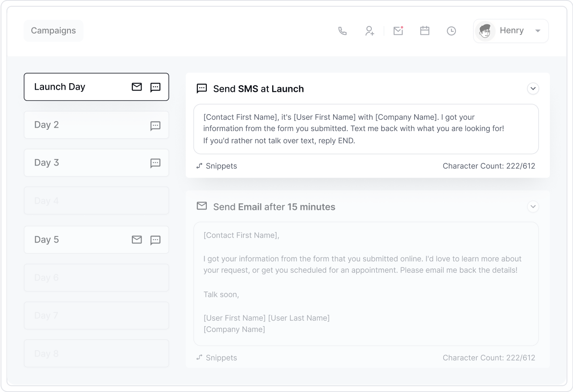This screenshot has width=573, height=392.
Task: Expand the Send Email after 15 minutes card
Action: pos(533,207)
